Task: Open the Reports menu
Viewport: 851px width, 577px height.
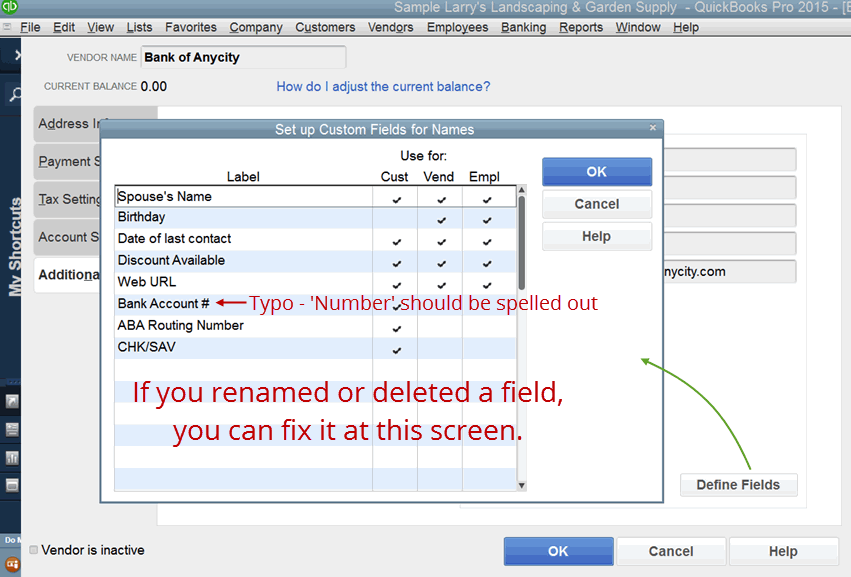Action: point(581,27)
